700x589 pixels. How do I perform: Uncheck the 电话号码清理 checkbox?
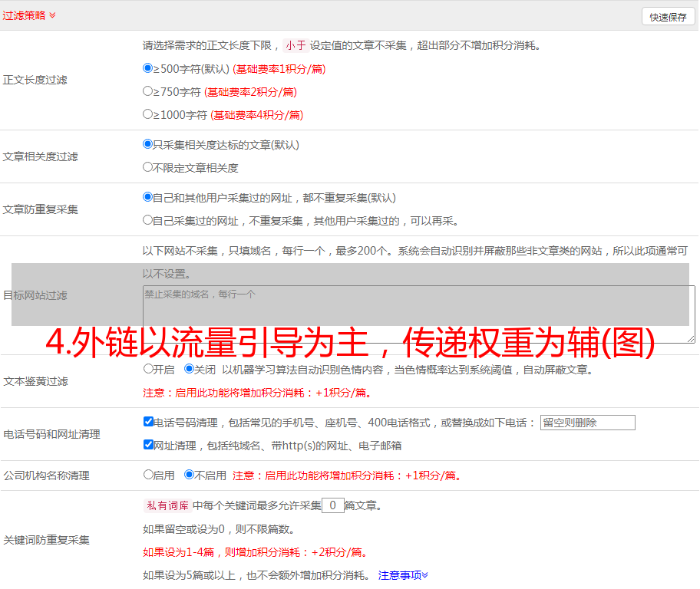click(x=148, y=422)
